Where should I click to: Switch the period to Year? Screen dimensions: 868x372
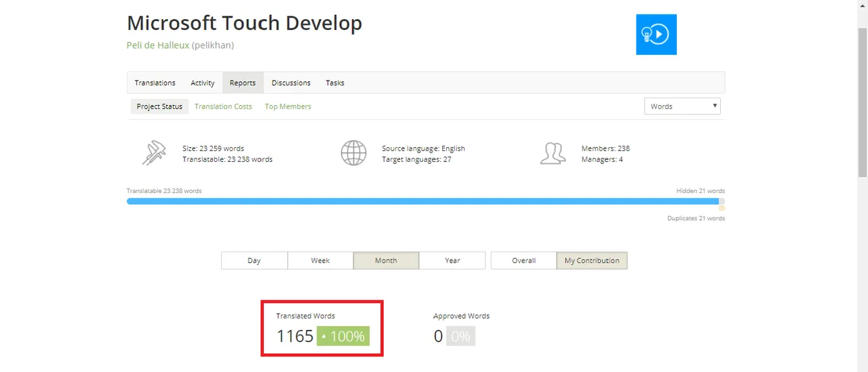coord(452,260)
